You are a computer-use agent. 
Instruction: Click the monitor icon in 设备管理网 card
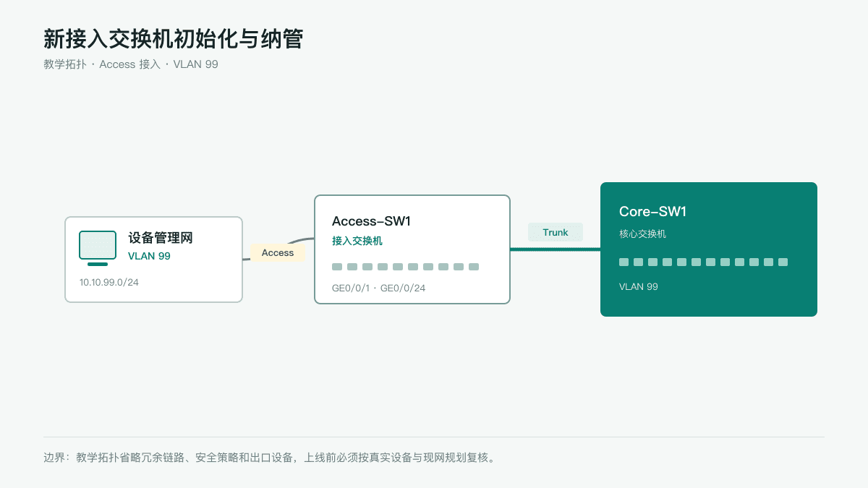click(98, 249)
